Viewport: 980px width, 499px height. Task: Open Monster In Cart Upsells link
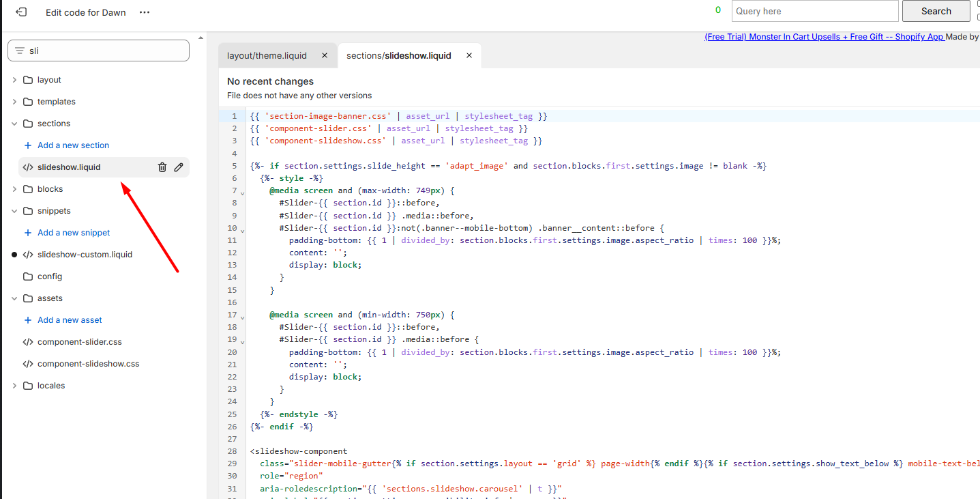click(824, 37)
